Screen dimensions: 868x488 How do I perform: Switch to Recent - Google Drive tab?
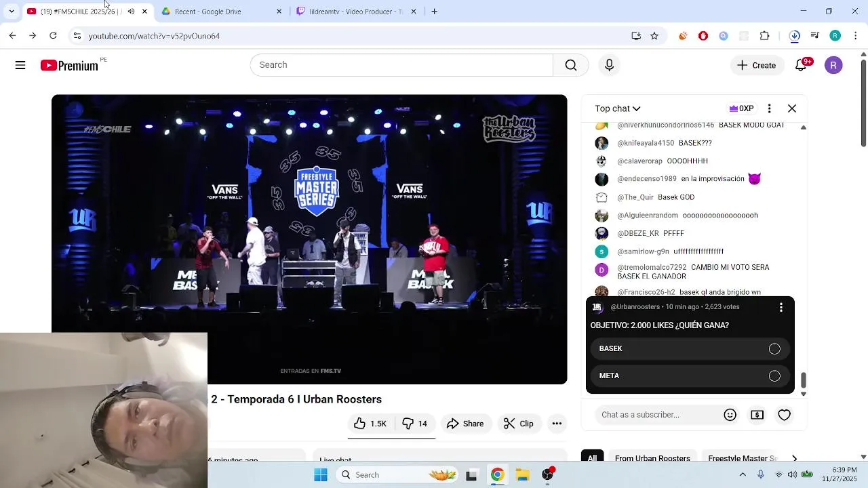click(x=221, y=12)
